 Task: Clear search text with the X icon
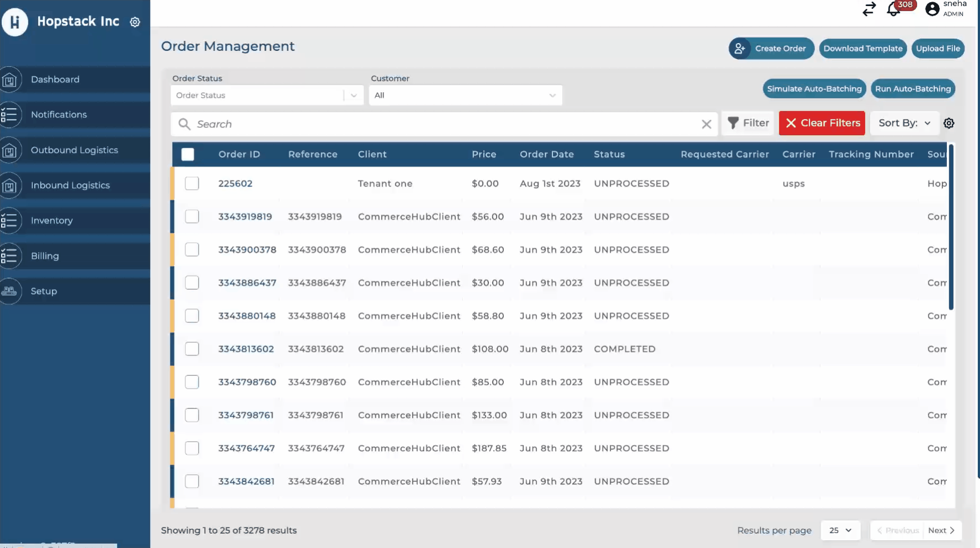point(706,124)
